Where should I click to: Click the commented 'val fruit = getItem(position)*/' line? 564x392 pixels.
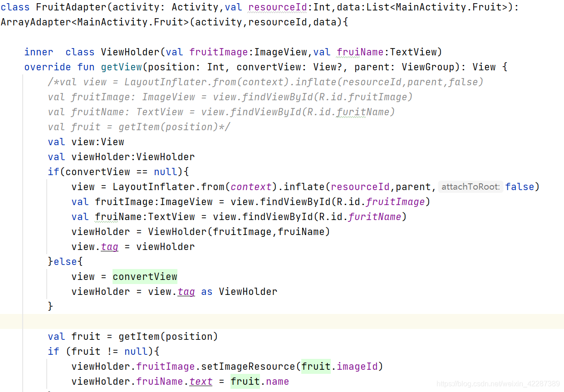coord(139,127)
